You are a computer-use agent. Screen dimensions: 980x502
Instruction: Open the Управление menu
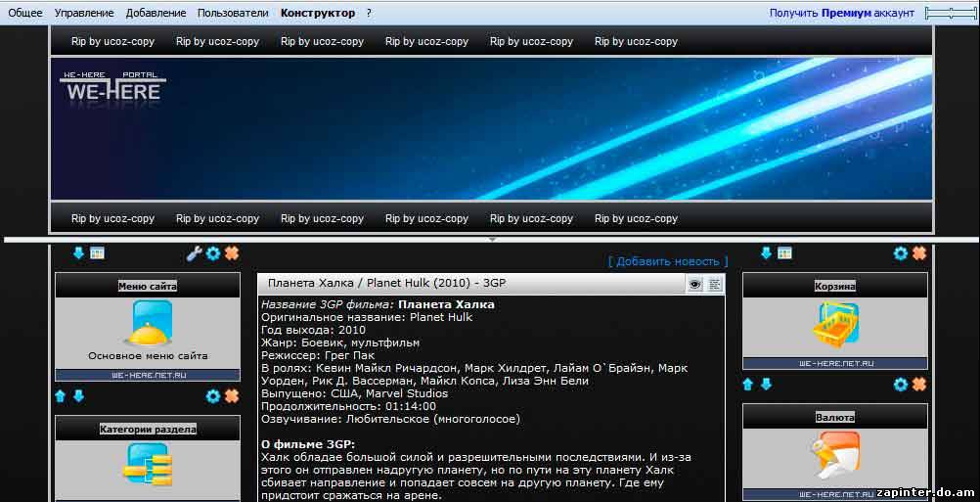tap(84, 13)
